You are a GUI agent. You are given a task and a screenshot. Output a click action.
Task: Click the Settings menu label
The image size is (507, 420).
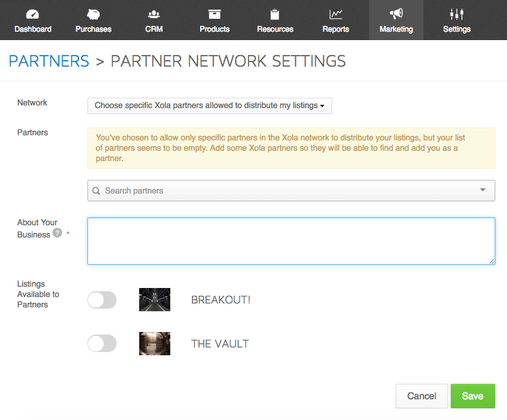tap(456, 29)
